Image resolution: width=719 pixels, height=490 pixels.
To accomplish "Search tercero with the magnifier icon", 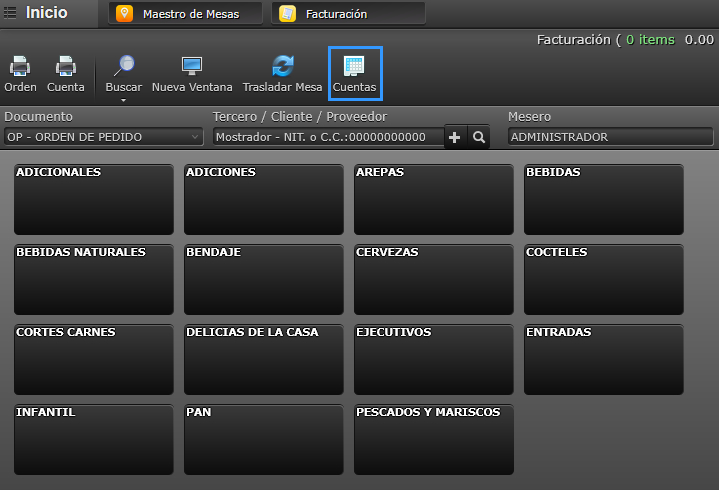I will [479, 137].
